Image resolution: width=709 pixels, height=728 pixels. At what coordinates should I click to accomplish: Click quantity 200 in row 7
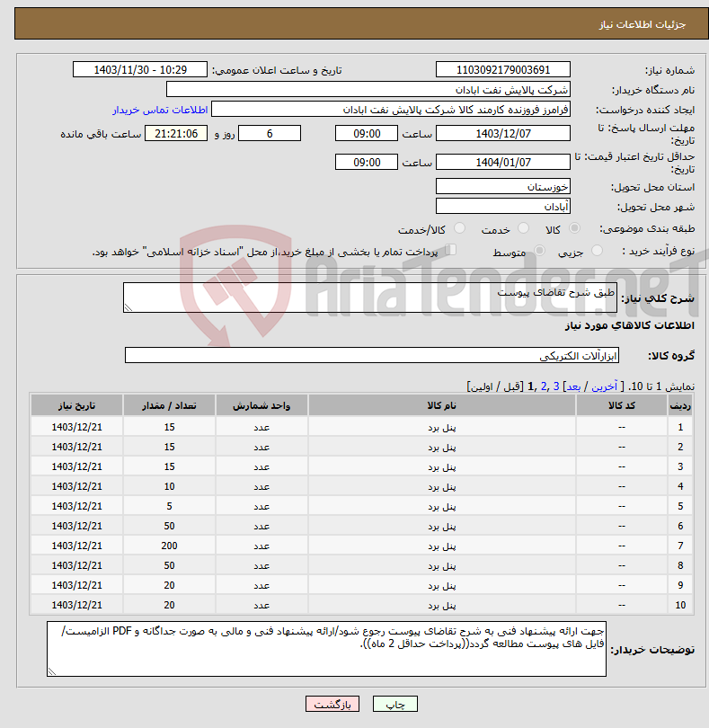click(169, 546)
